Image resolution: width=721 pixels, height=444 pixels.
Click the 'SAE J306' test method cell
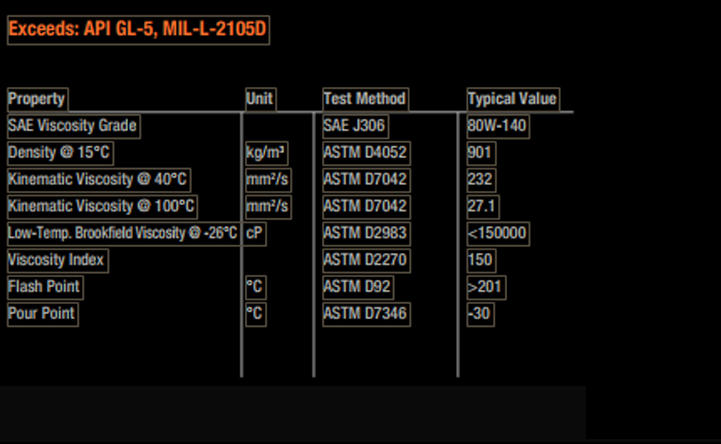point(354,126)
